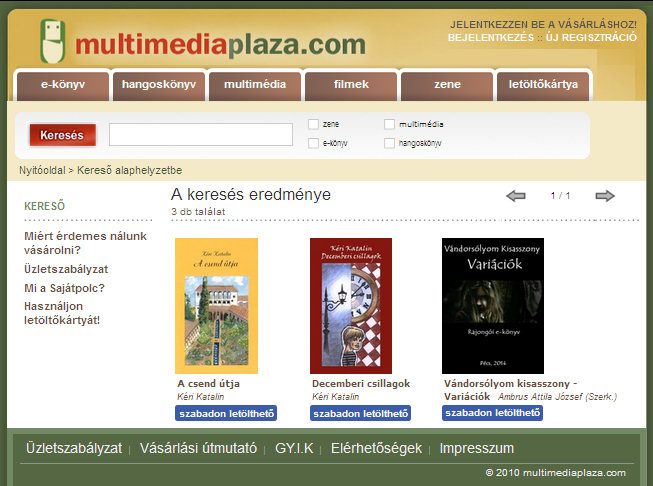Viewport: 653px width, 486px height.
Task: Open the Vándorsólyom Kisasszony Variációk cover
Action: (493, 306)
